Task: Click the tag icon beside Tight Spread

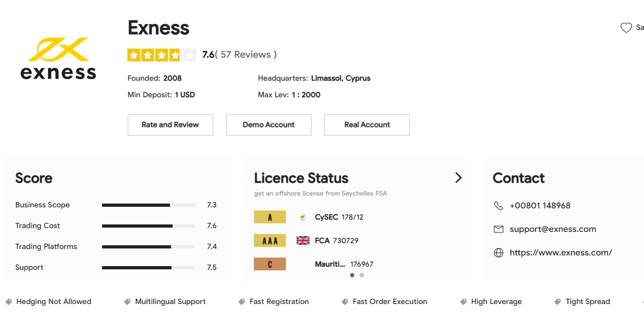Action: 558,302
